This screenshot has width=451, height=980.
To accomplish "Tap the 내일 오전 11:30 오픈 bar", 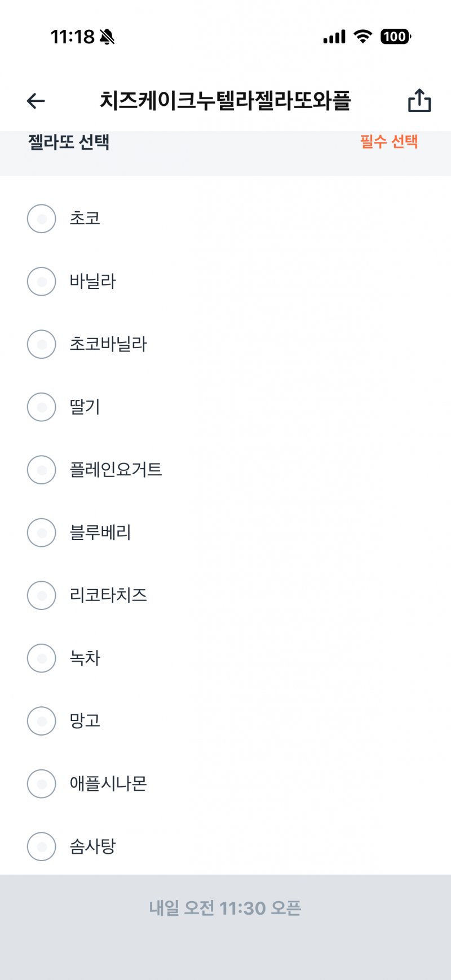I will (225, 908).
